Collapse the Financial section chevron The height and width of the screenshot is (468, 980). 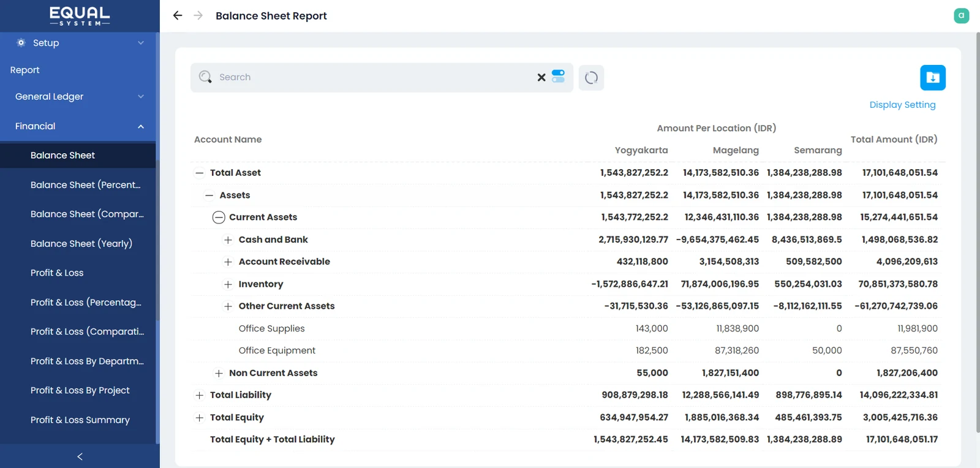(141, 126)
